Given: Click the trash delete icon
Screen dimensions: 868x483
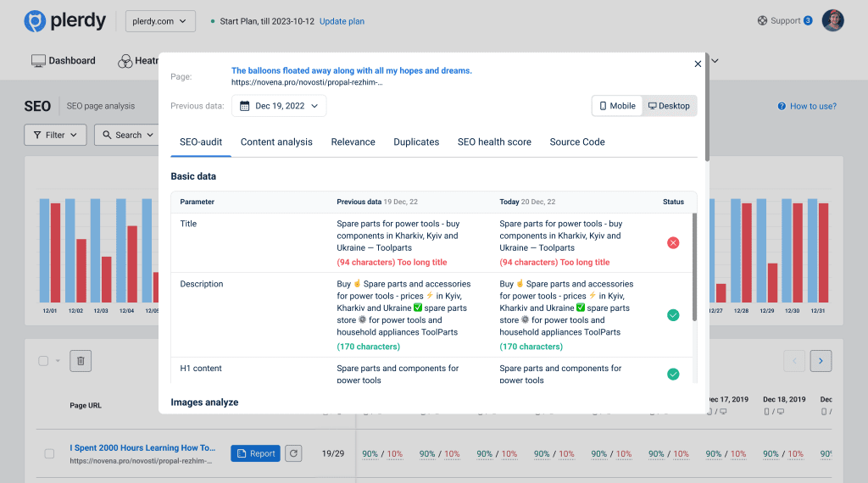Looking at the screenshot, I should pos(81,361).
